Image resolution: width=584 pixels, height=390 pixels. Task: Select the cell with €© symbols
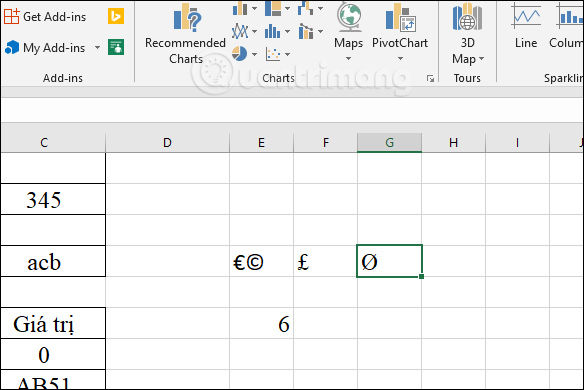point(261,261)
